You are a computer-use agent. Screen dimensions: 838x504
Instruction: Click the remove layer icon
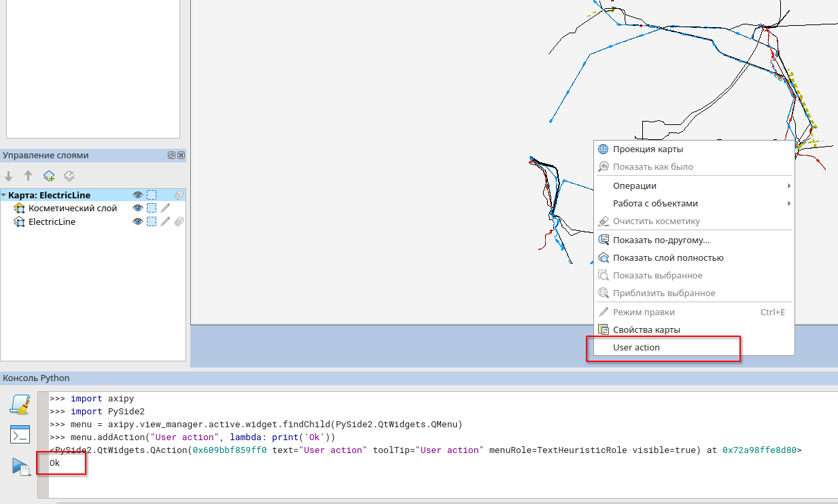69,175
